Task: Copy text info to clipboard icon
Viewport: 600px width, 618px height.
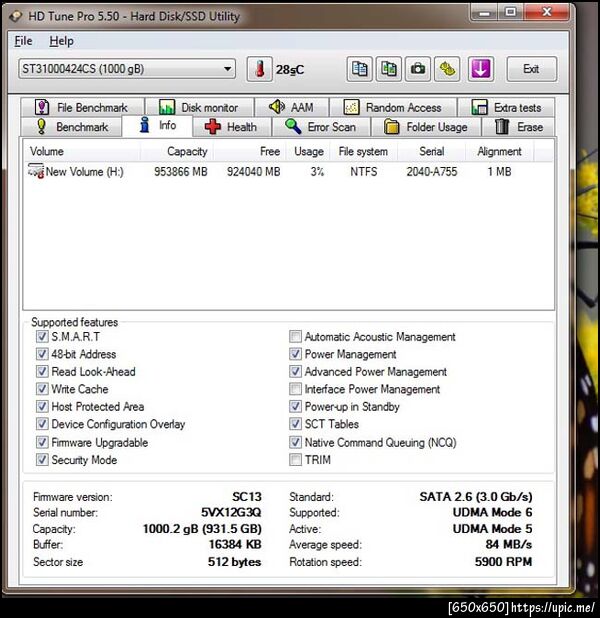Action: point(359,69)
